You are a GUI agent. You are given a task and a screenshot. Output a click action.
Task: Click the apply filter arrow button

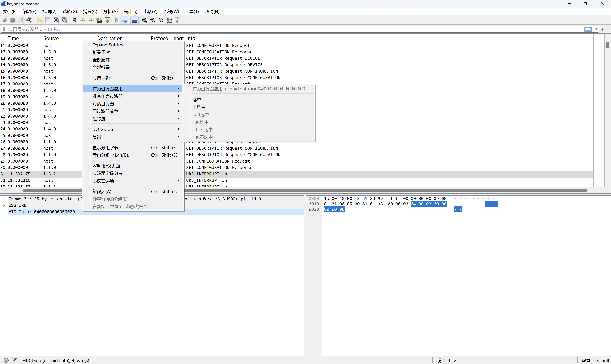pos(588,29)
